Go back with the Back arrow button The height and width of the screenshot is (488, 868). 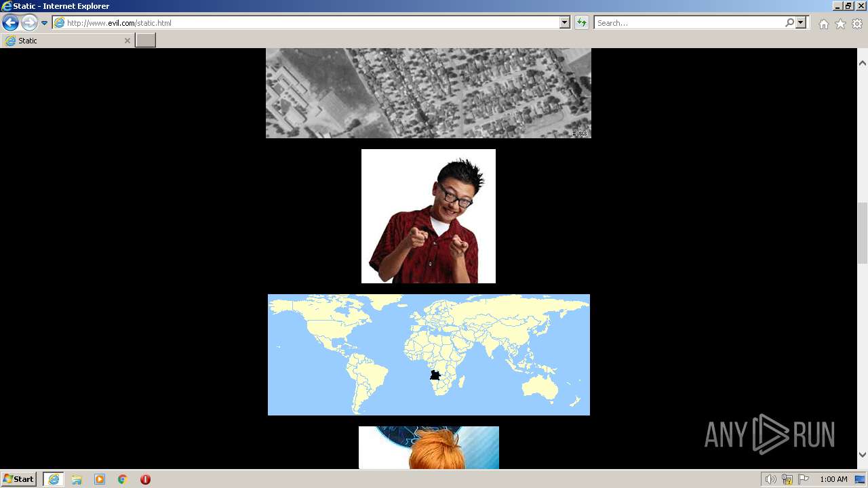(x=10, y=23)
